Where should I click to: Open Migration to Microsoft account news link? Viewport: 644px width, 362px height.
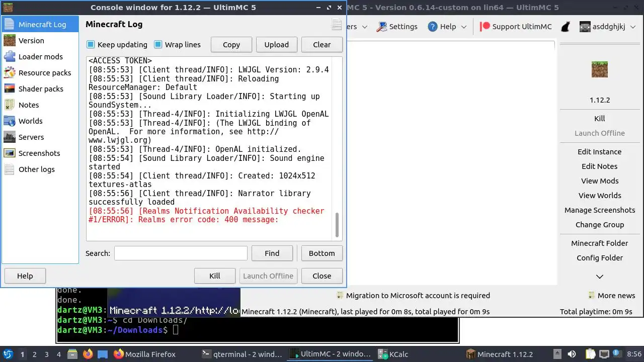coord(413,296)
